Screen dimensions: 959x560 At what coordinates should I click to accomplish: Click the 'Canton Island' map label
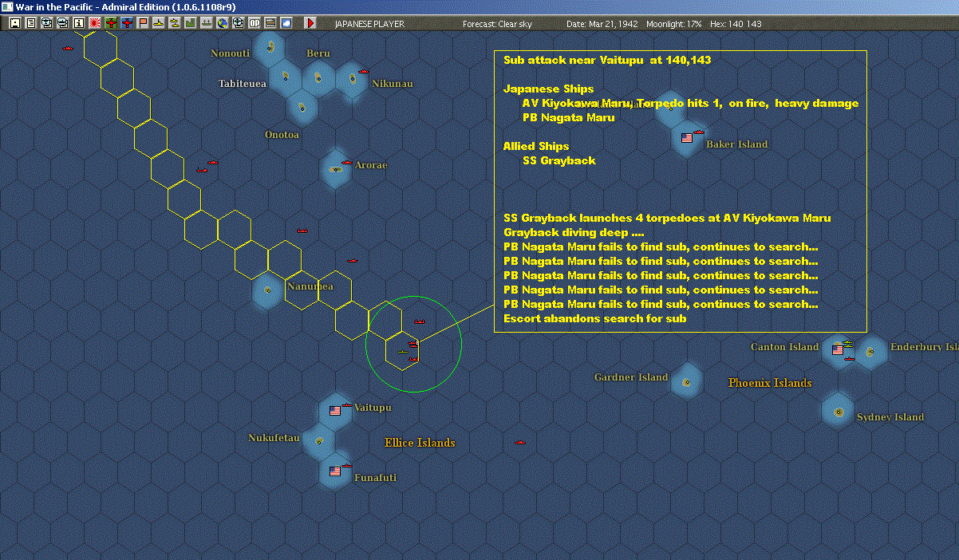coord(784,347)
